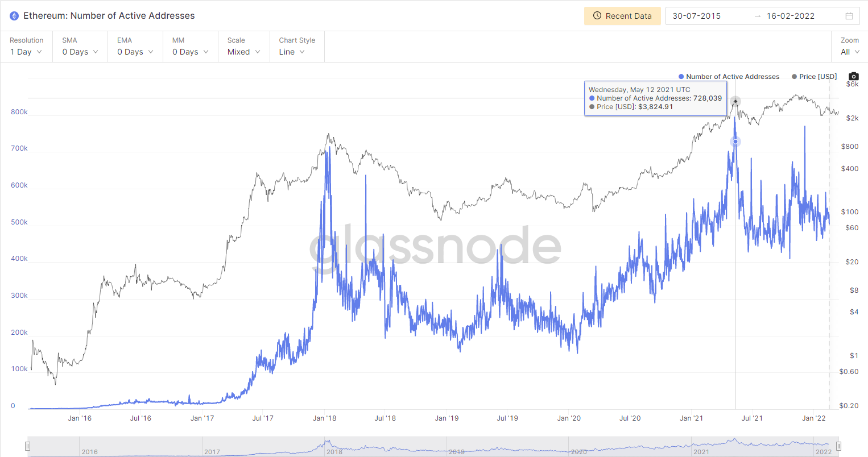Click the highlighted May 12 2021 data point
The image size is (868, 457).
pos(735,142)
